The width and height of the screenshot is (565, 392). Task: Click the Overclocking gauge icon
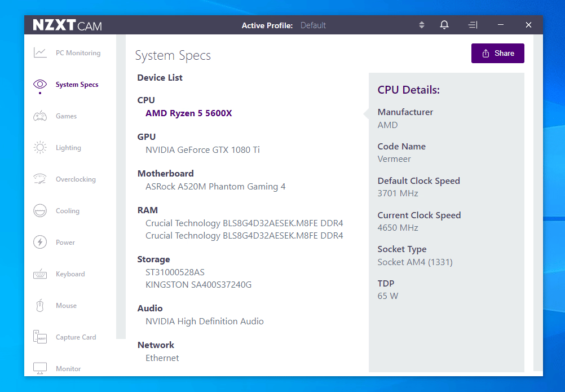coord(40,179)
